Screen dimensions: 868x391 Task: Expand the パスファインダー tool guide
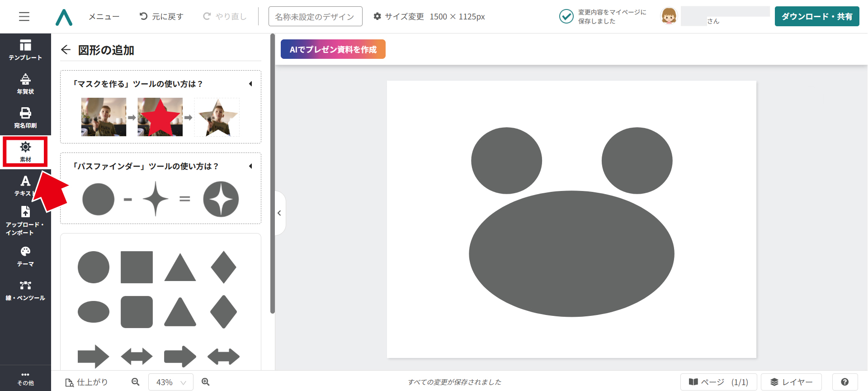tap(250, 166)
